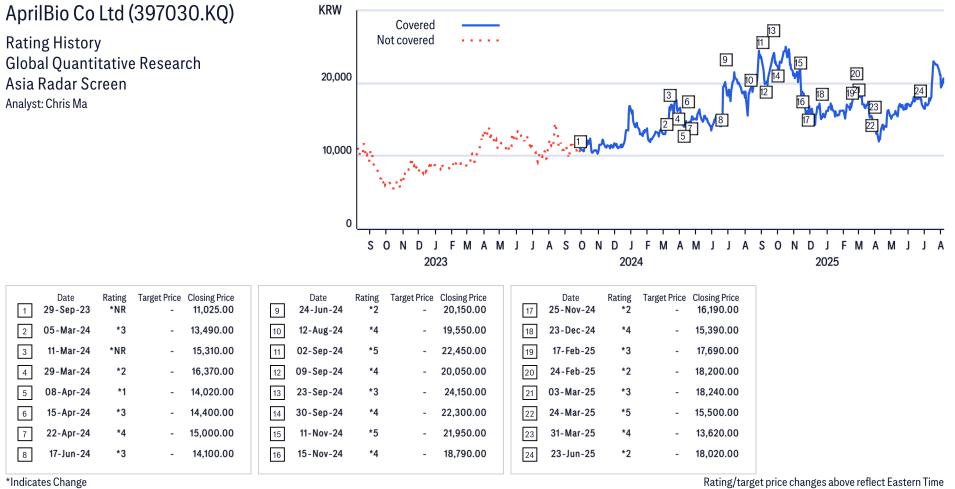955x489 pixels.
Task: Select chart marker 10 on the graph
Action: (750, 80)
